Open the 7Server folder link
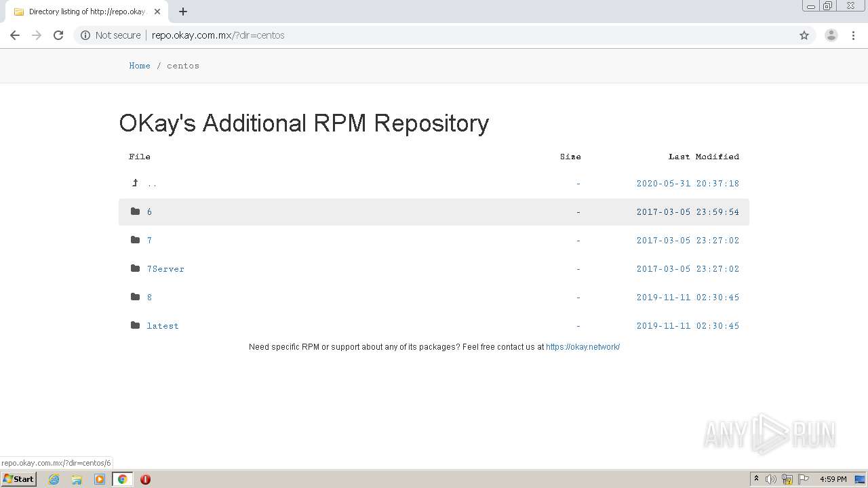868x488 pixels. [x=165, y=269]
